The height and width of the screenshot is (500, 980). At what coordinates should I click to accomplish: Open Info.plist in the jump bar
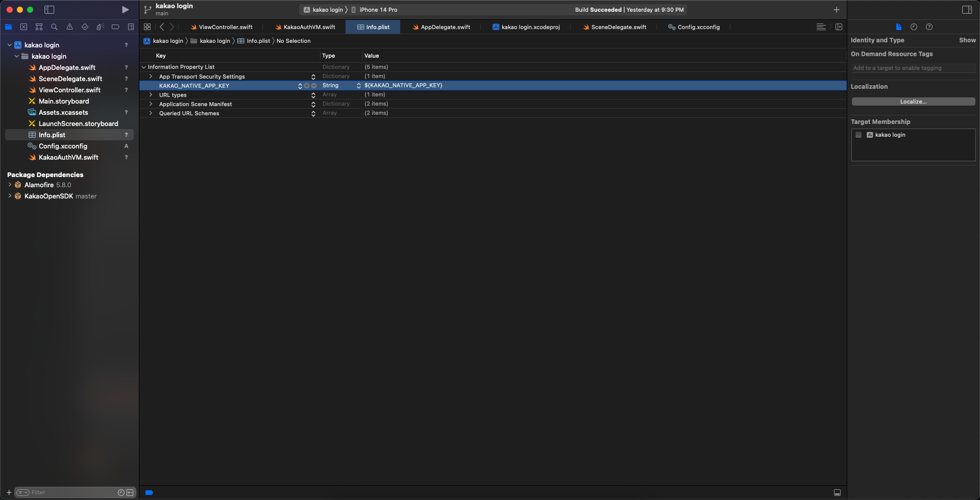pos(254,41)
